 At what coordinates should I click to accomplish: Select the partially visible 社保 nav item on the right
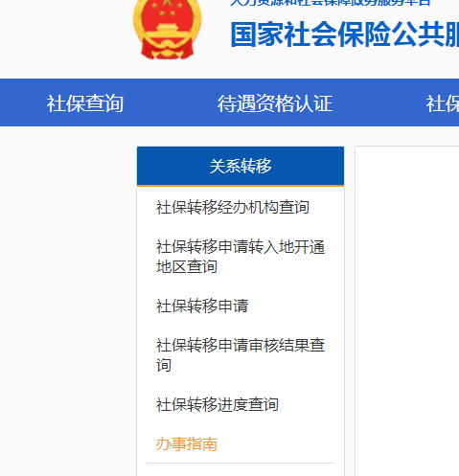(x=443, y=103)
